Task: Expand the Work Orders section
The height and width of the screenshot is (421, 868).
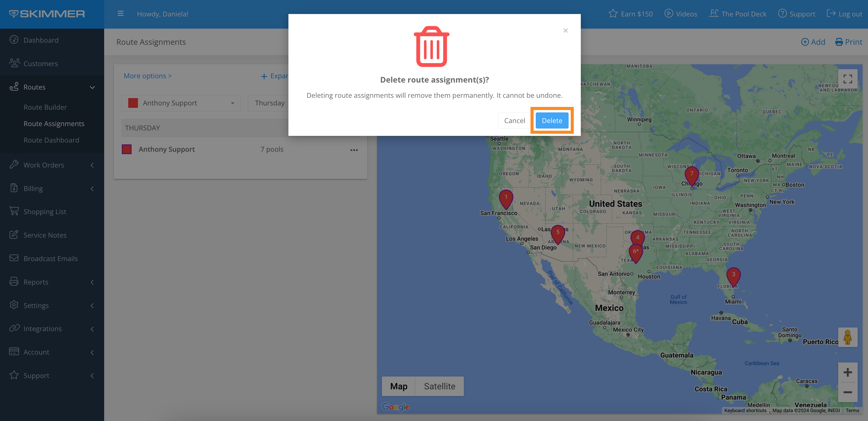Action: point(52,165)
